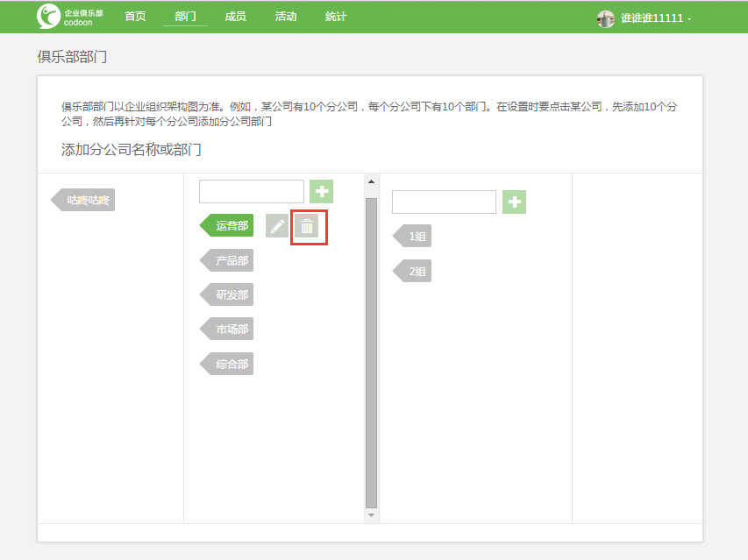Viewport: 748px width, 560px height.
Task: Focus the sub-group name input field
Action: pyautogui.click(x=444, y=202)
